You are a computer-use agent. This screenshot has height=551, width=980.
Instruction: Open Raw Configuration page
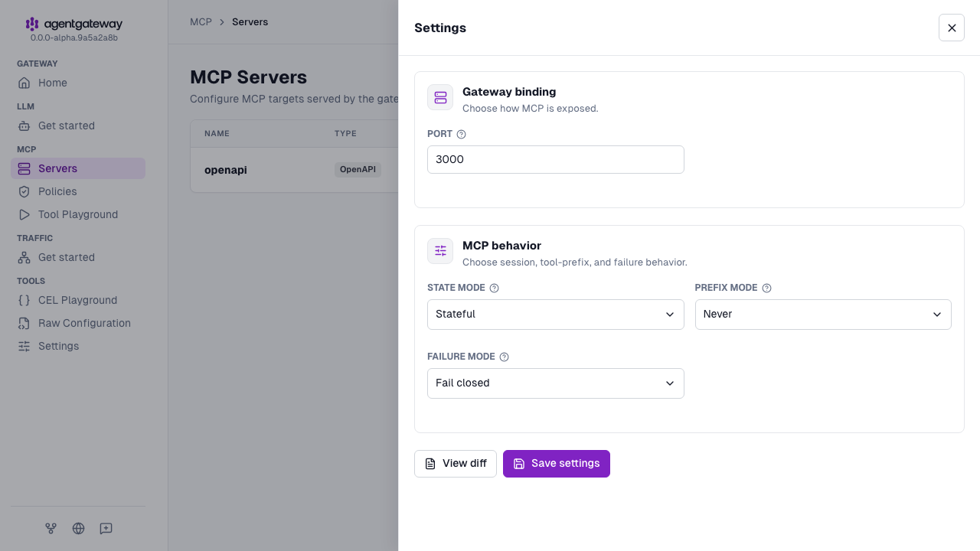tap(78, 323)
